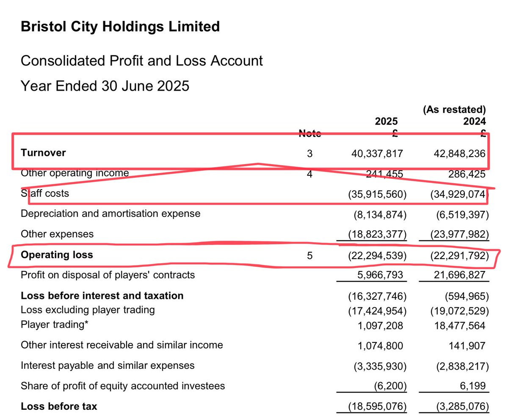Viewport: 508px width, 420px height.
Task: Click Interest payable and similar expenses label
Action: (108, 365)
